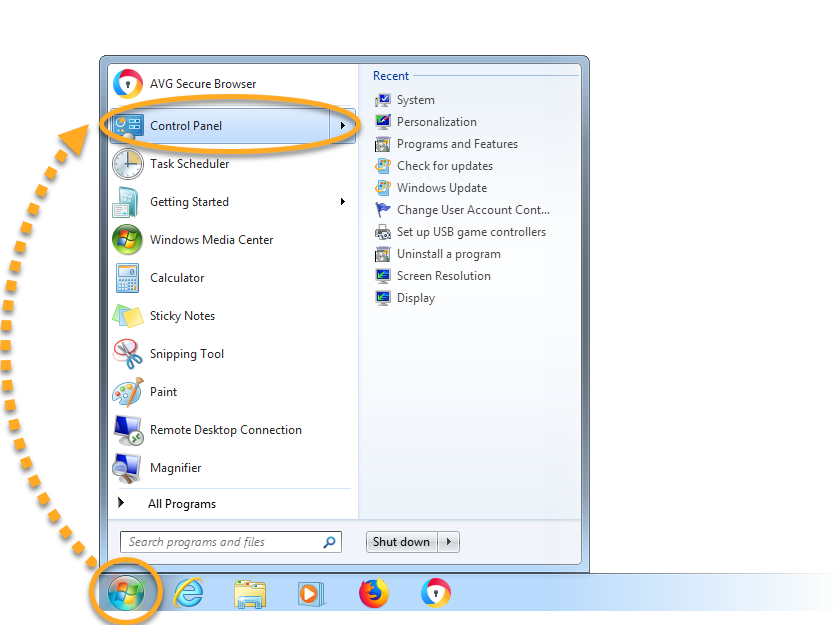
Task: Launch Firefox from the taskbar
Action: (373, 593)
